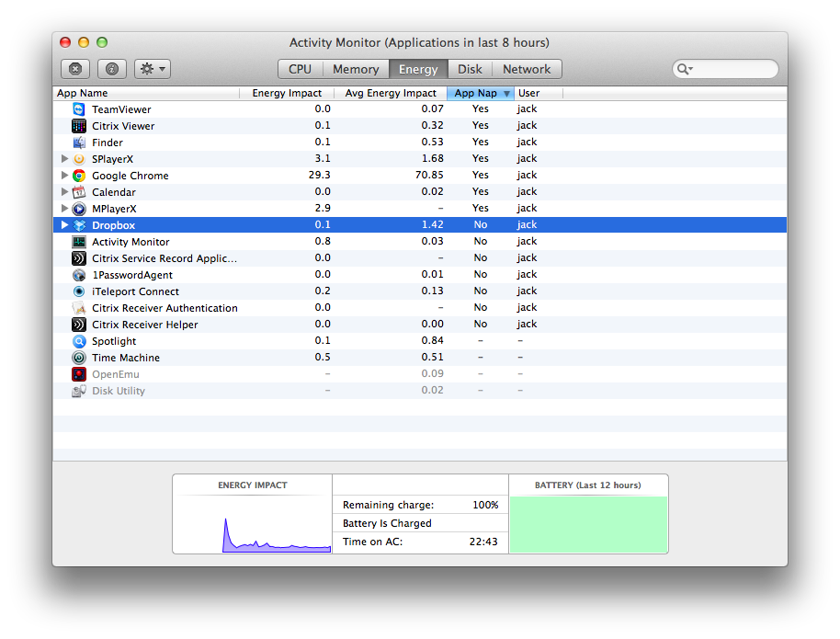Click the Battery Is Charged status

click(x=387, y=523)
